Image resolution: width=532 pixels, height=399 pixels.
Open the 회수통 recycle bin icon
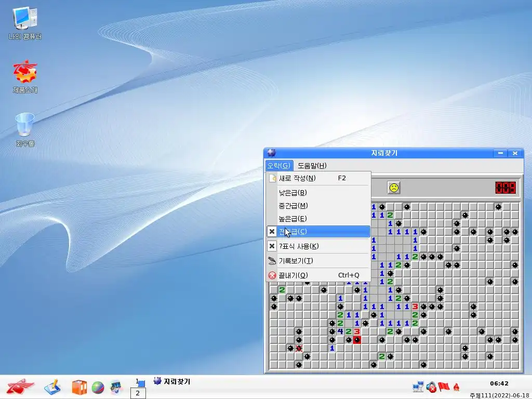coord(25,130)
